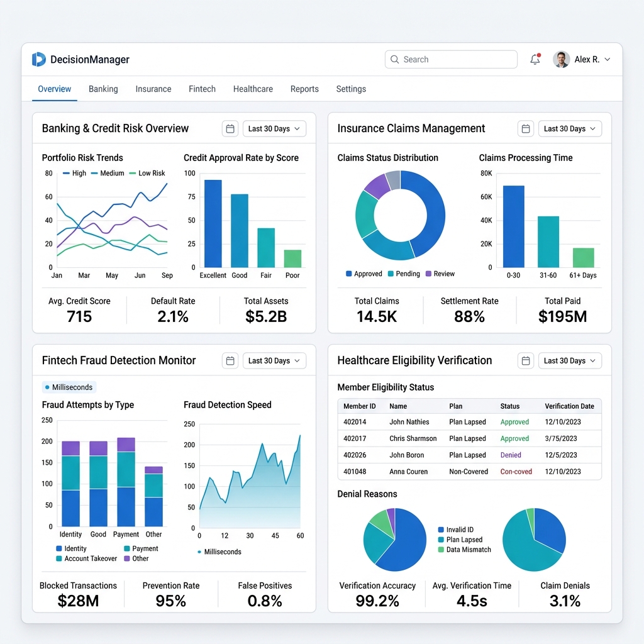The width and height of the screenshot is (644, 644).
Task: Sort by Member ID column header
Action: (359, 406)
